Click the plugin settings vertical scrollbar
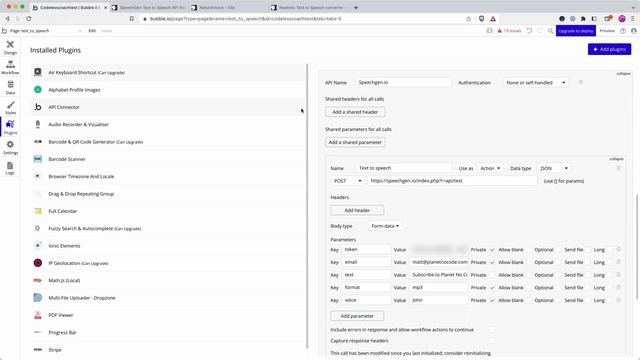640x360 pixels. 637,247
